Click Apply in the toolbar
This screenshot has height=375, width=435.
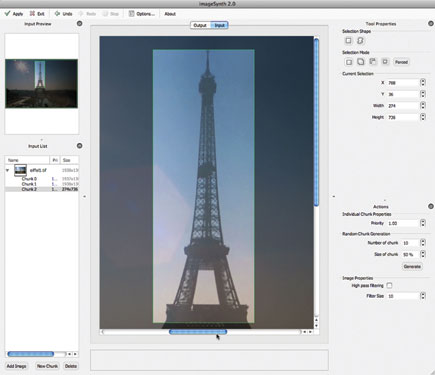point(14,14)
